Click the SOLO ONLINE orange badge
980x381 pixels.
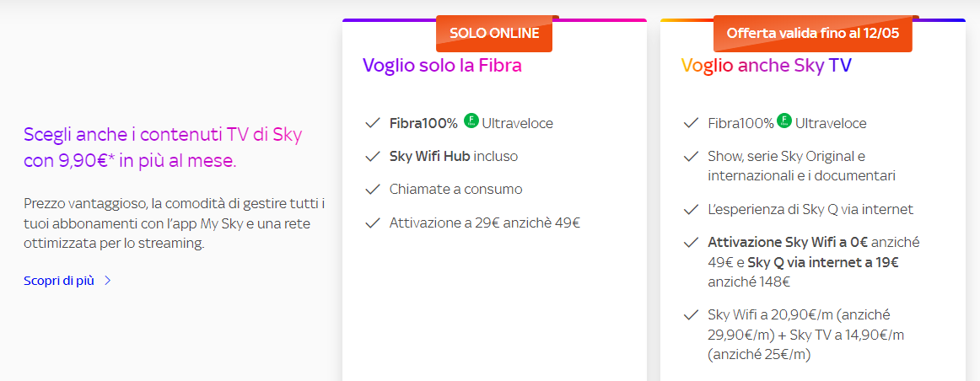[494, 34]
